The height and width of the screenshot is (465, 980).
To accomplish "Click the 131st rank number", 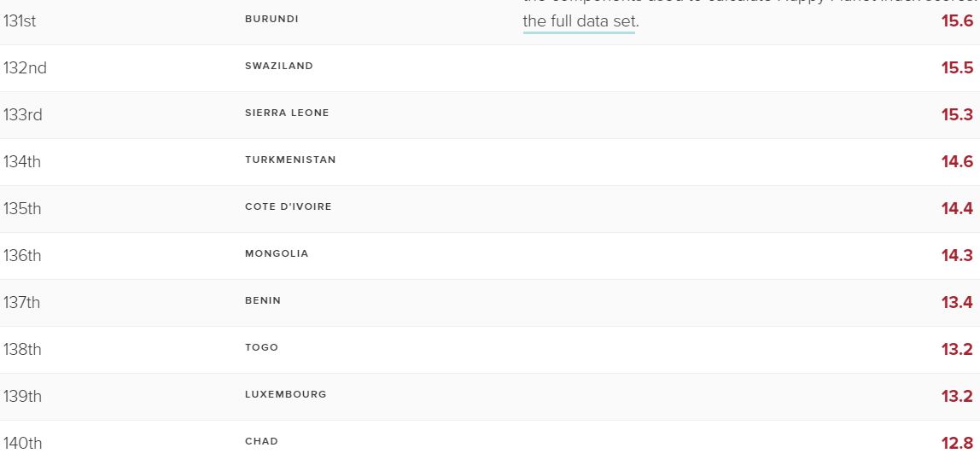I will [20, 21].
